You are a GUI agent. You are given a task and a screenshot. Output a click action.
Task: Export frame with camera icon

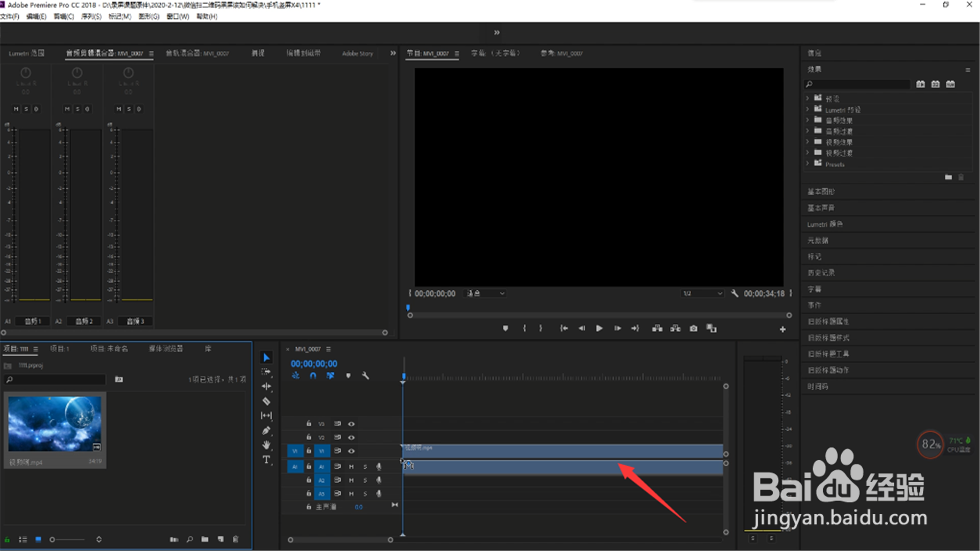[693, 329]
